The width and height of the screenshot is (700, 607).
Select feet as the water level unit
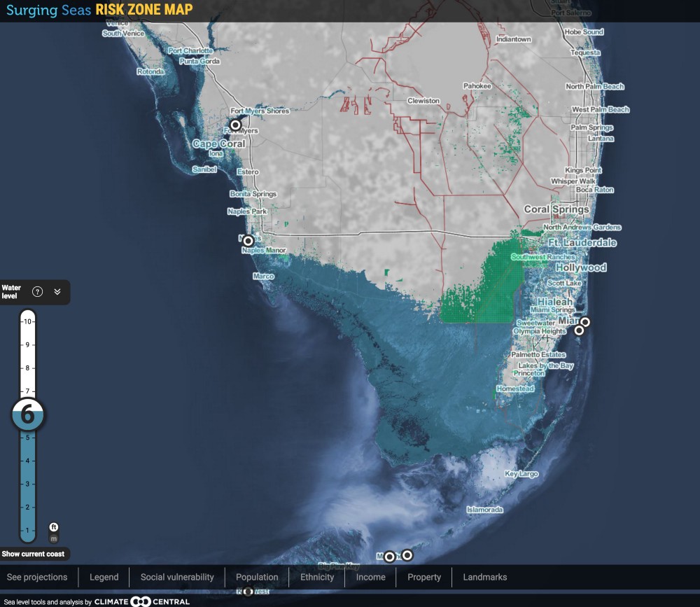(52, 525)
